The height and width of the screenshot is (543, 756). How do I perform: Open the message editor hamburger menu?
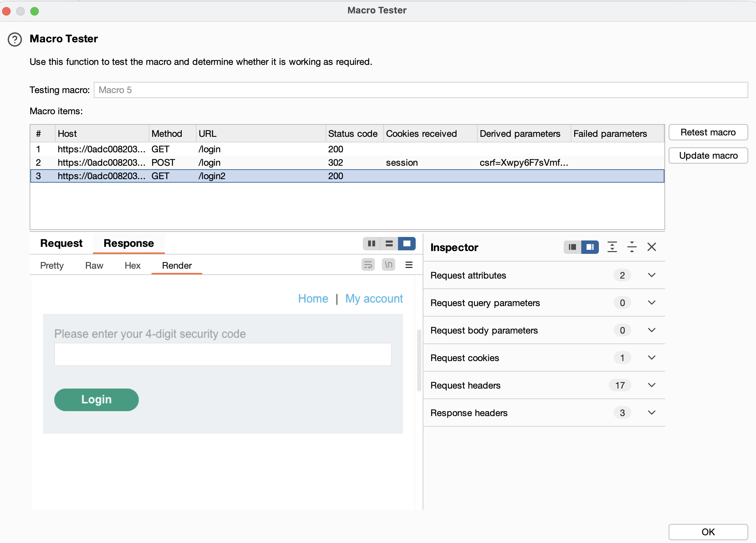[409, 265]
